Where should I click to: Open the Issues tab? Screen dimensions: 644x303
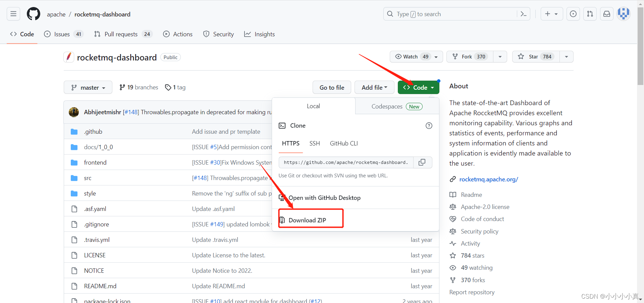64,34
